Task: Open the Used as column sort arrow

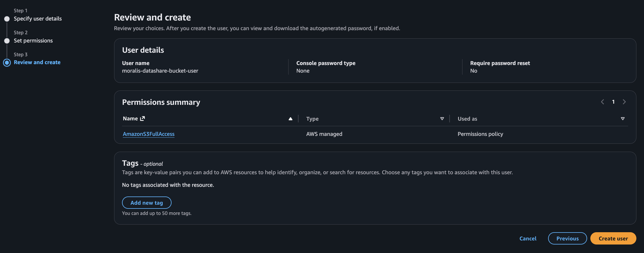Action: pyautogui.click(x=623, y=119)
